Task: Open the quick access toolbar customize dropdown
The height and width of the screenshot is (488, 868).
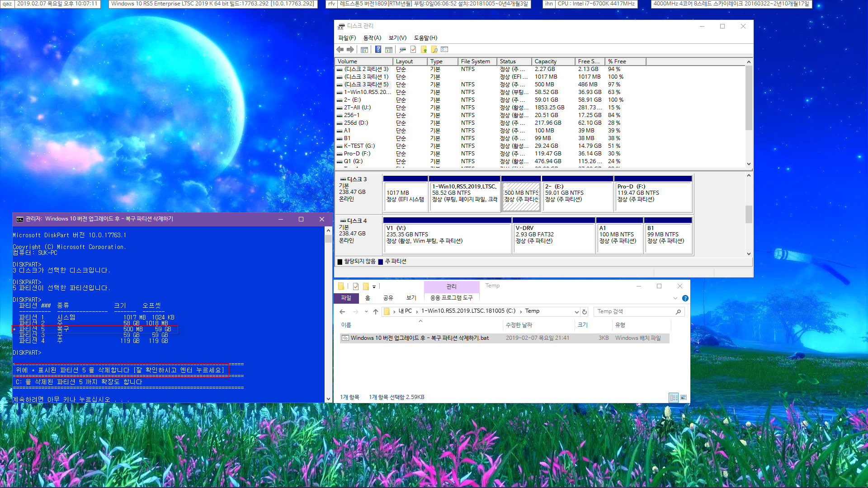Action: 374,286
